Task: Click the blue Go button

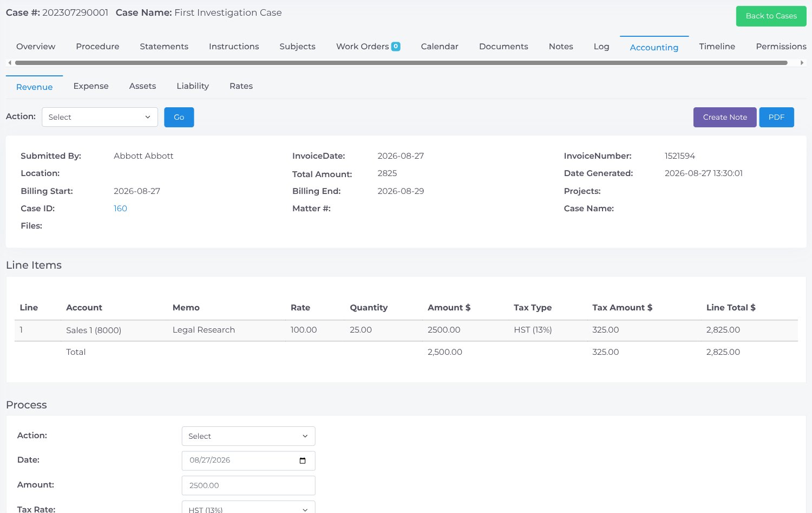Action: (x=179, y=117)
